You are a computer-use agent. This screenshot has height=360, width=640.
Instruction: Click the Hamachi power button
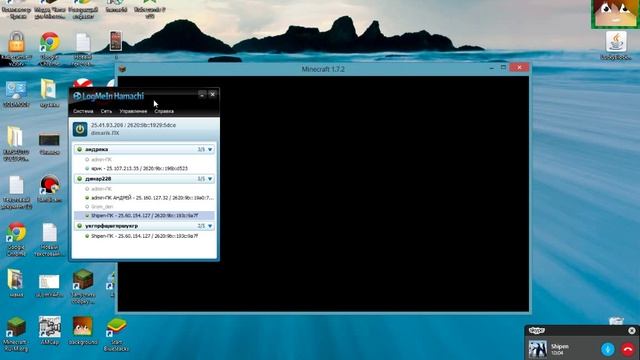80,129
